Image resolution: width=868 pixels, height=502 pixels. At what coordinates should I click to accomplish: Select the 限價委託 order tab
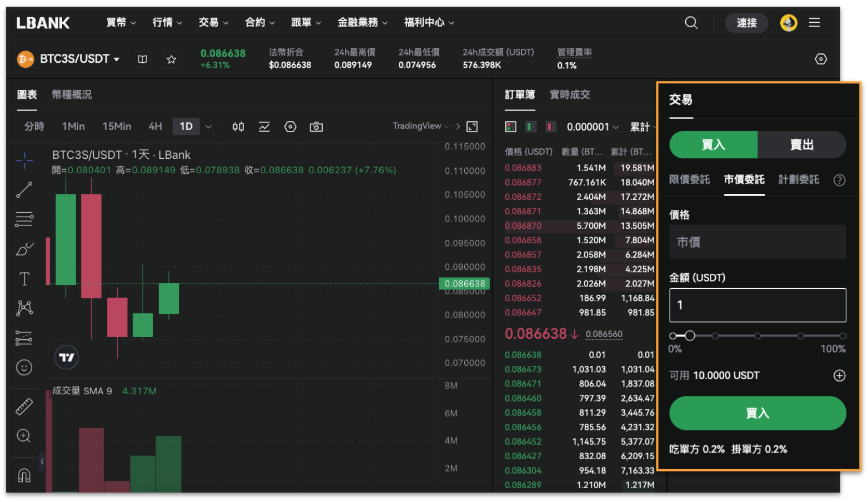pos(689,179)
